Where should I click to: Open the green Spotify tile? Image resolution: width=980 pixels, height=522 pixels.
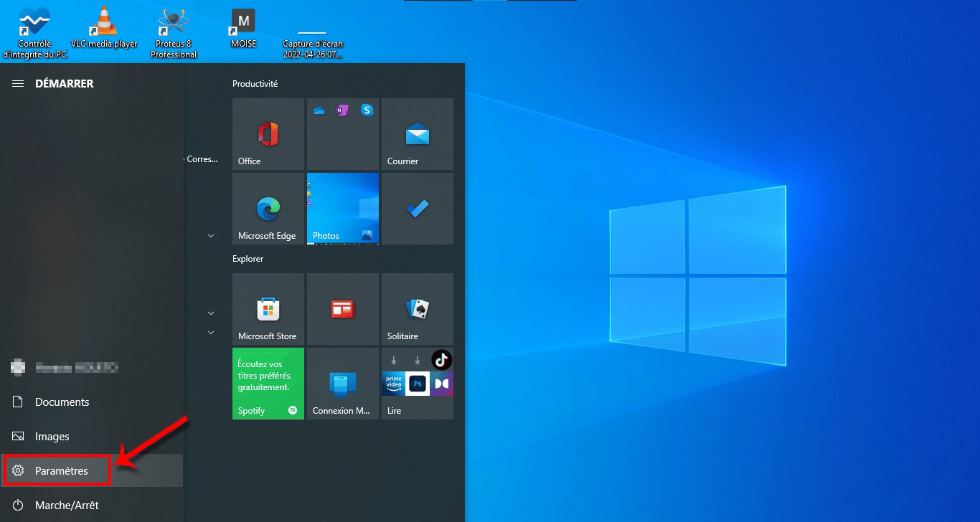coord(268,384)
